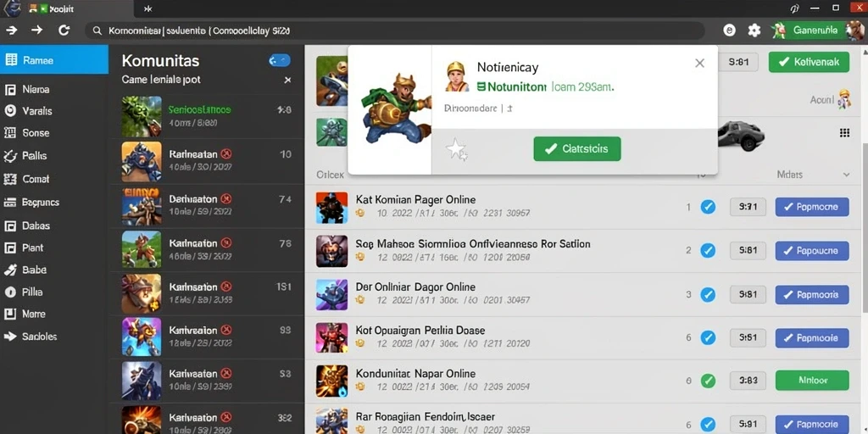Select the Ramee sidebar tab
868x434 pixels.
pos(54,60)
